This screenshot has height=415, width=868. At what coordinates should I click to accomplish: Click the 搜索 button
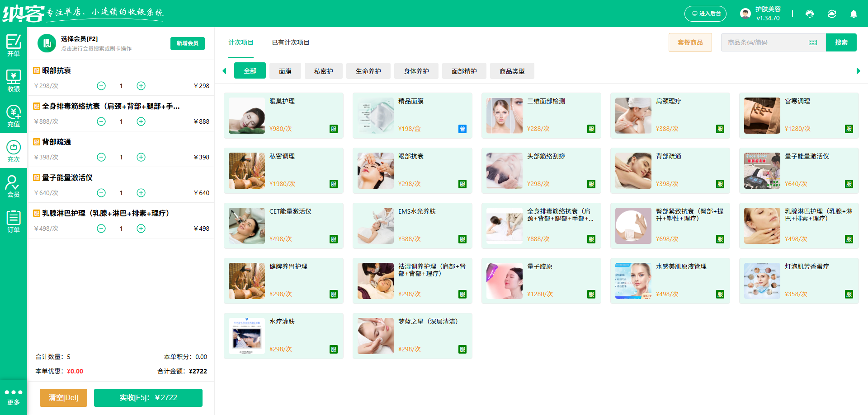tap(841, 42)
